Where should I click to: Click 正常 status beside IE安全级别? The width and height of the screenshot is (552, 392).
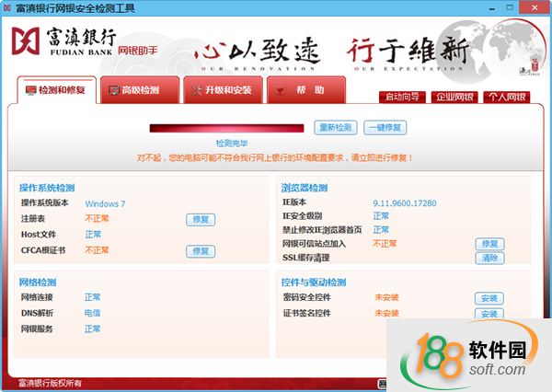[381, 216]
